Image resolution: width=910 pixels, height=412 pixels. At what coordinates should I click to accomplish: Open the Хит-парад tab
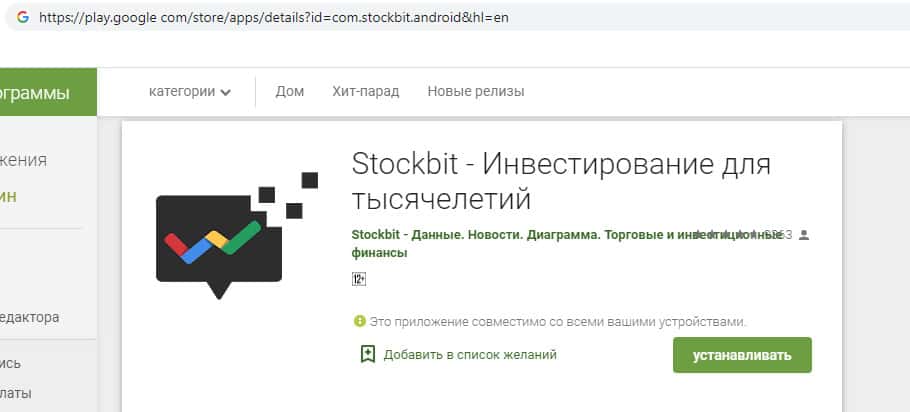coord(366,92)
